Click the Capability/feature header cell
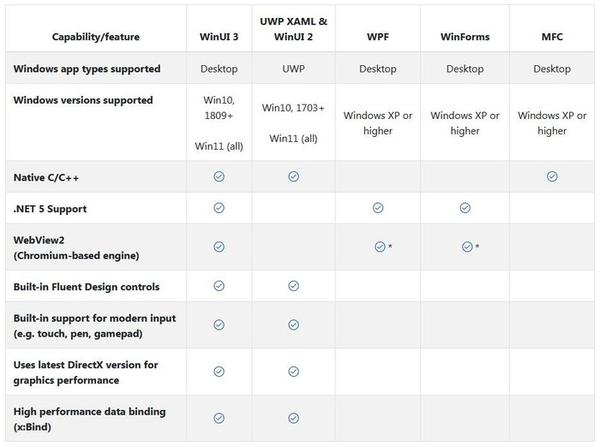The image size is (600, 447). click(94, 37)
